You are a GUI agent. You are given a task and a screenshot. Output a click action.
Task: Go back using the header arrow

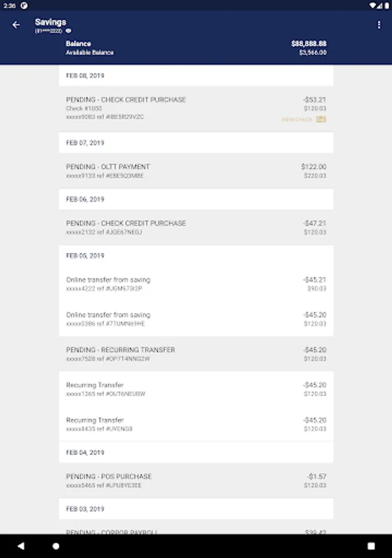[16, 25]
